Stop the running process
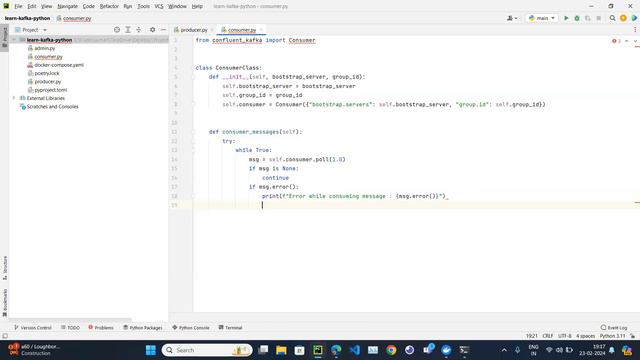 tap(598, 18)
